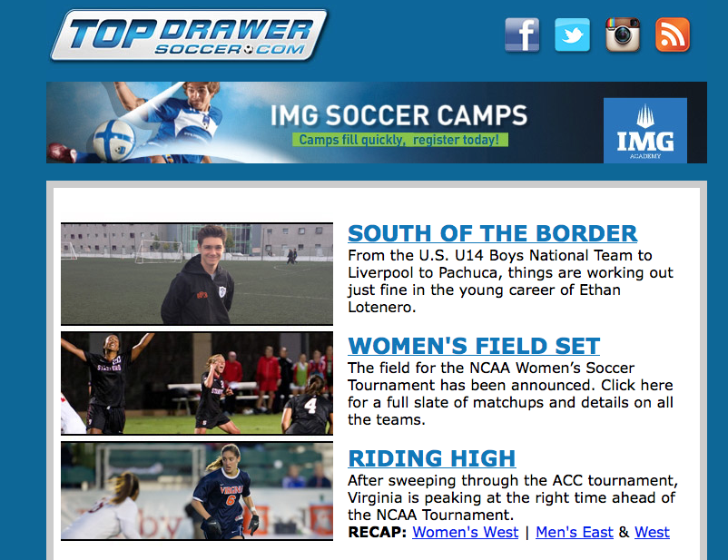Click the Top Drawer Soccer logo
This screenshot has height=560, width=728.
(x=189, y=35)
